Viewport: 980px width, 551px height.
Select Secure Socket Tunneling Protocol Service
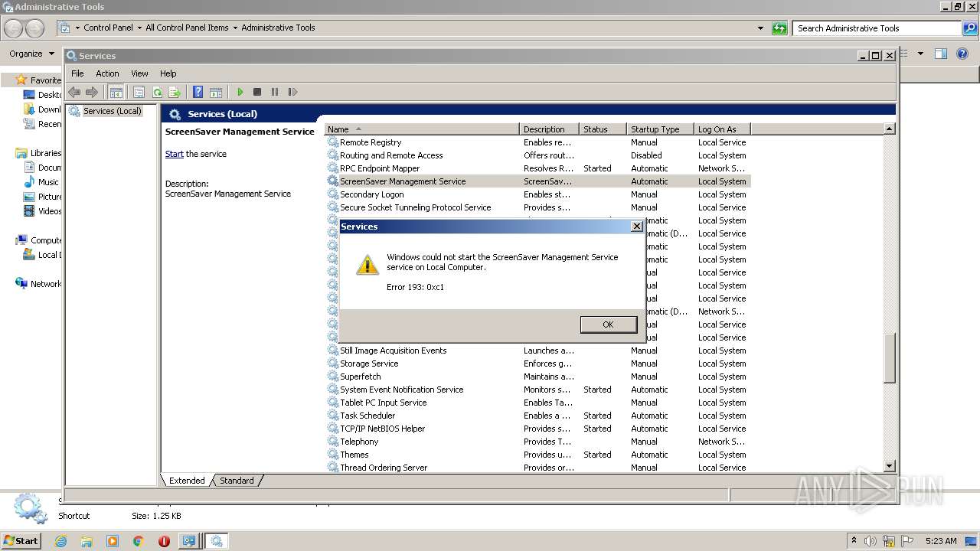[x=537, y=207]
